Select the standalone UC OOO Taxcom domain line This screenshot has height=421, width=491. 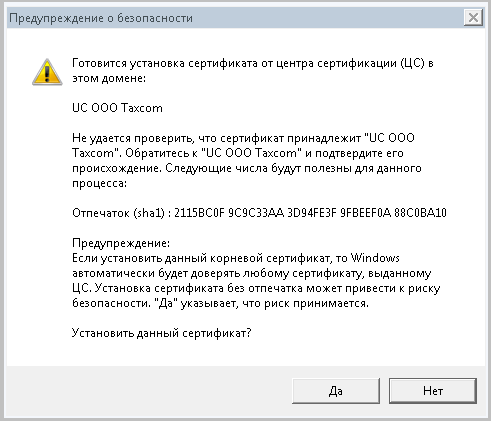pyautogui.click(x=117, y=108)
